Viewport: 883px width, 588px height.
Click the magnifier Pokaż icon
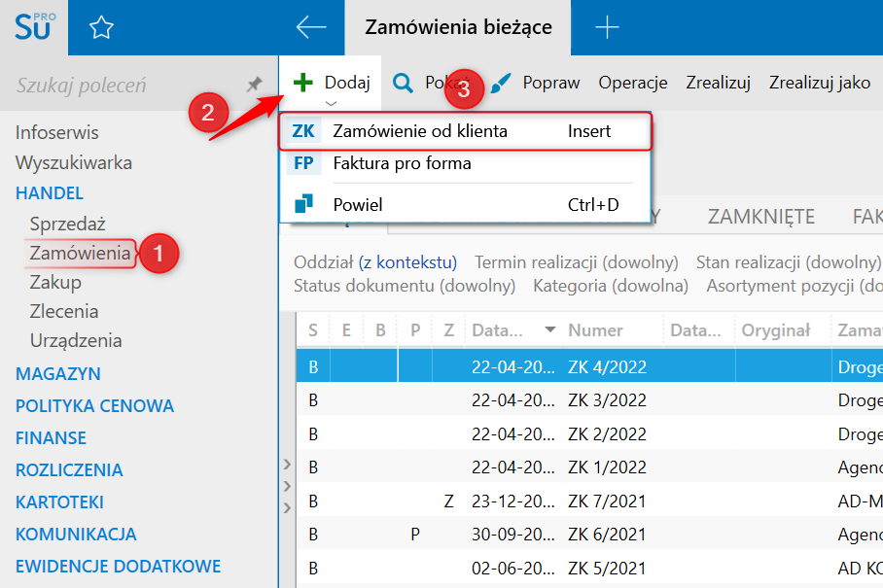coord(403,83)
